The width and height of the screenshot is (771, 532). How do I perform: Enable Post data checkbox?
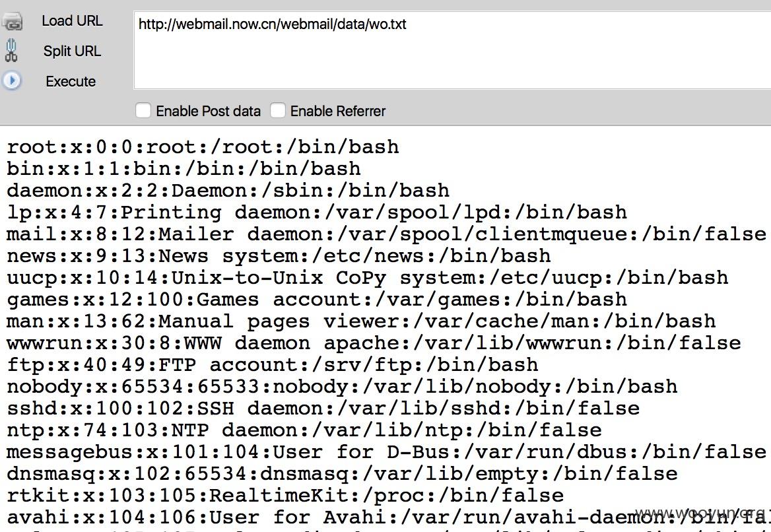(143, 111)
